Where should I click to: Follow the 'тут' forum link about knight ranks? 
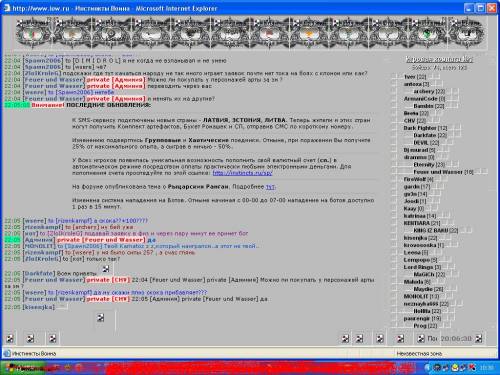[x=270, y=187]
